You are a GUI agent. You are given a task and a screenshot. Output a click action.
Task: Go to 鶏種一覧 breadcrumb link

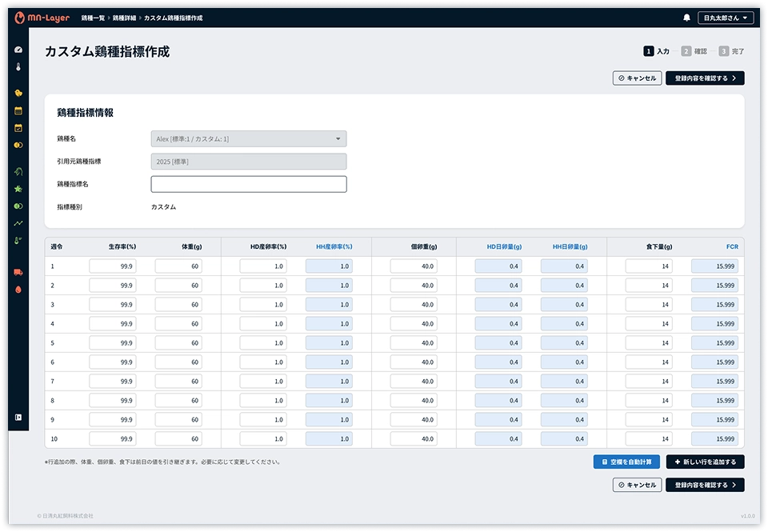click(x=93, y=18)
